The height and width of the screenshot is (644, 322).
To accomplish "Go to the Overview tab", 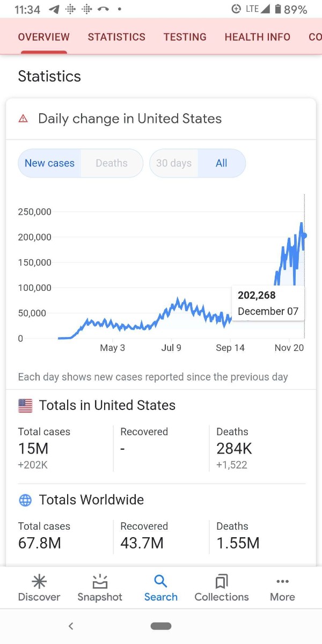I will tap(43, 37).
